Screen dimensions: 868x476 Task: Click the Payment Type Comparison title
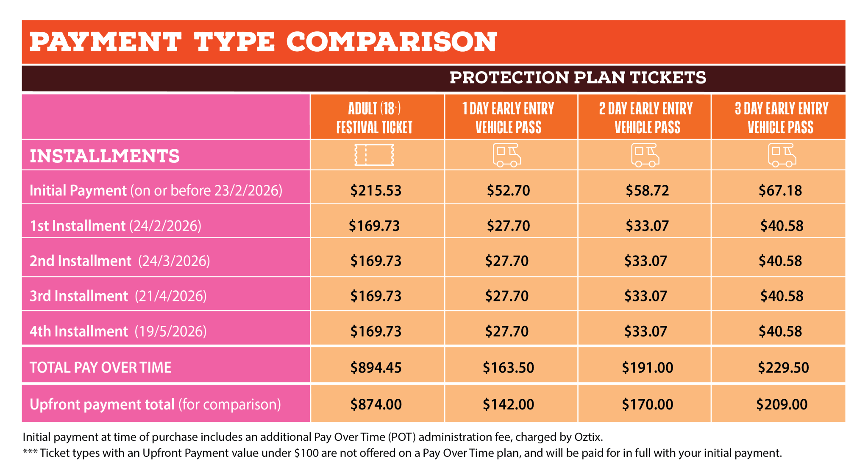263,42
